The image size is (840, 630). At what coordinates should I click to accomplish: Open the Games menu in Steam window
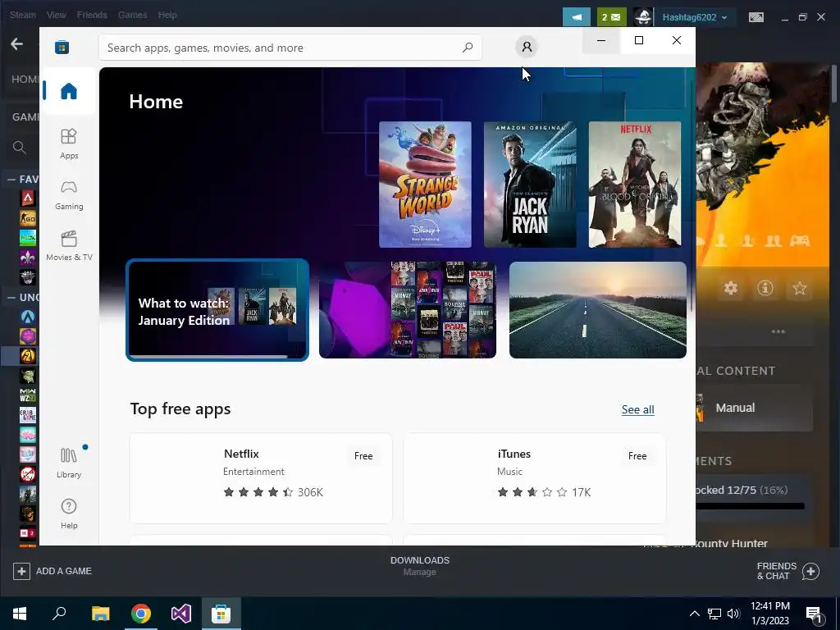tap(132, 15)
